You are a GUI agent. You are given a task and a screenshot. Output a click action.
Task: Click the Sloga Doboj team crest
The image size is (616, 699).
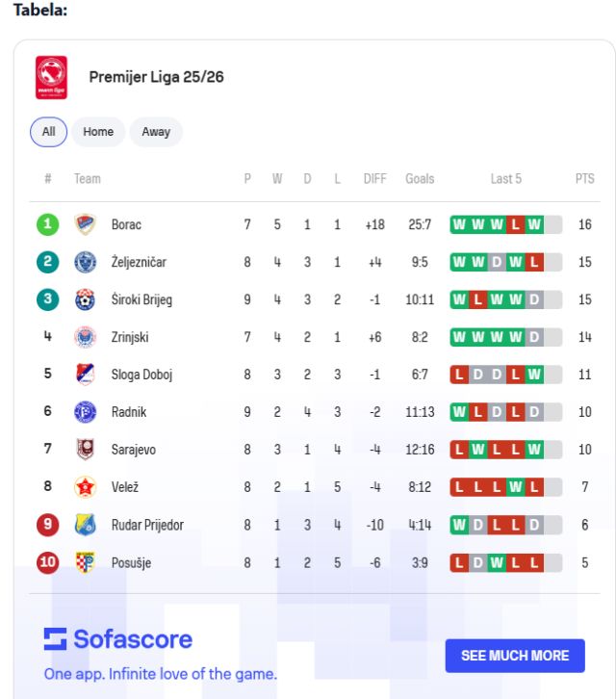click(x=86, y=375)
